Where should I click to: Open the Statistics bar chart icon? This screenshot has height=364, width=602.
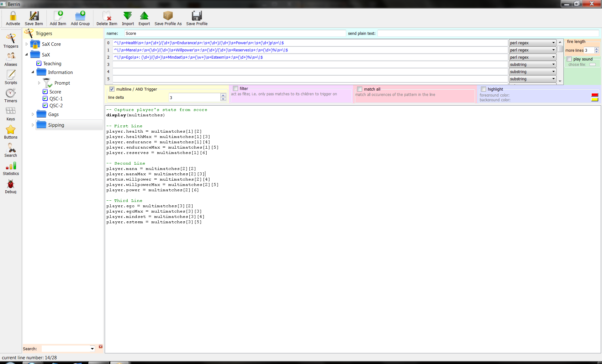point(11,166)
